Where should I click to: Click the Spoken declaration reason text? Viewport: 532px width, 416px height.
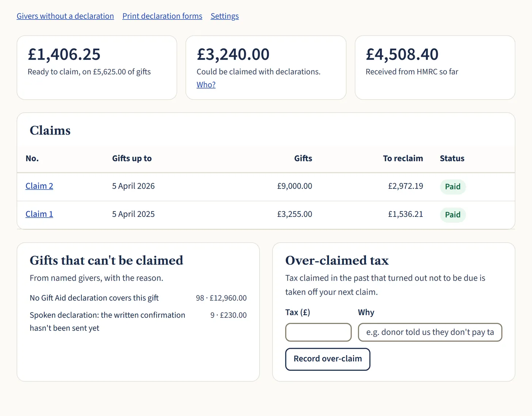(108, 322)
